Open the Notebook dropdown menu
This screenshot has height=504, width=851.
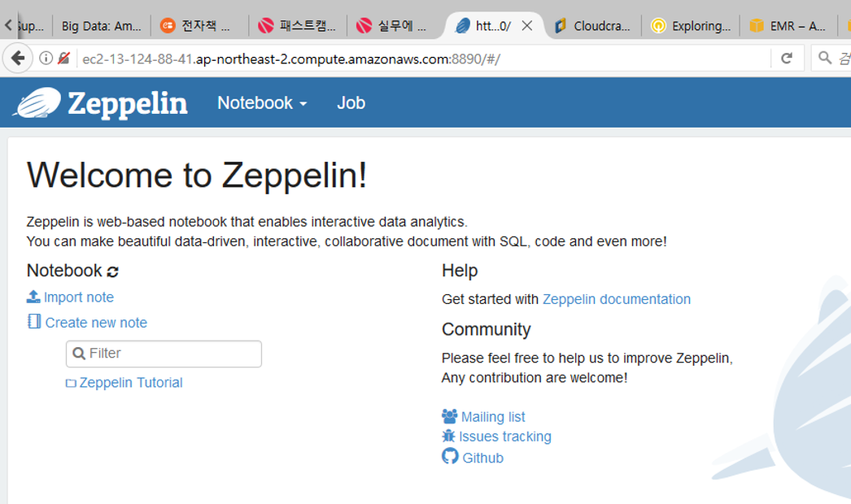coord(262,102)
